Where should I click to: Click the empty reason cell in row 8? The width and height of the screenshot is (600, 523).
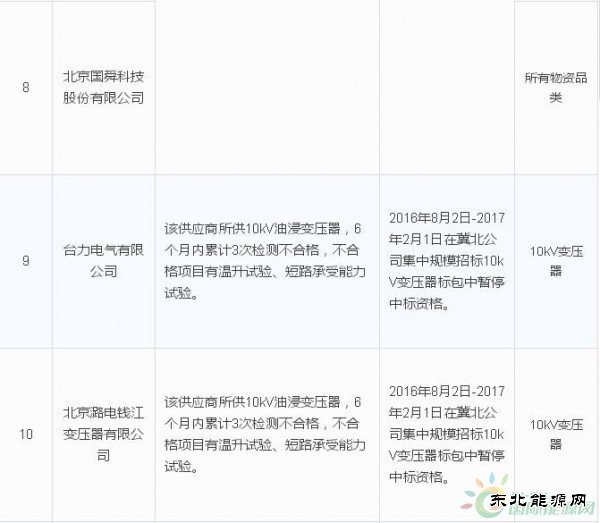(268, 87)
